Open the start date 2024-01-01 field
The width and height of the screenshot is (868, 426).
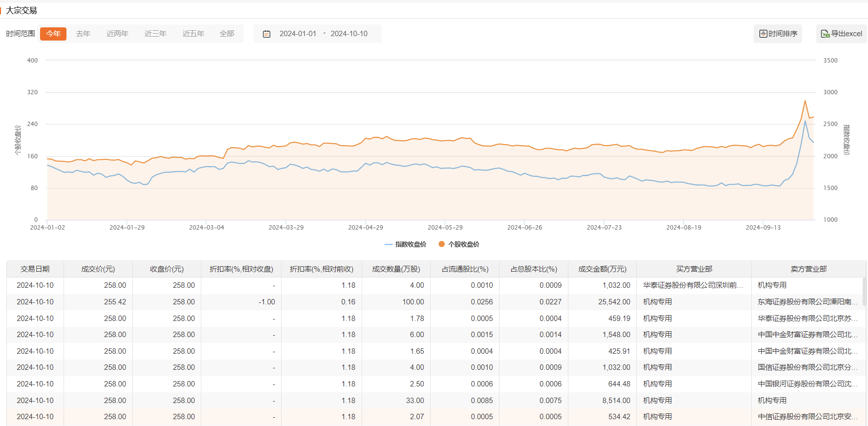(298, 34)
